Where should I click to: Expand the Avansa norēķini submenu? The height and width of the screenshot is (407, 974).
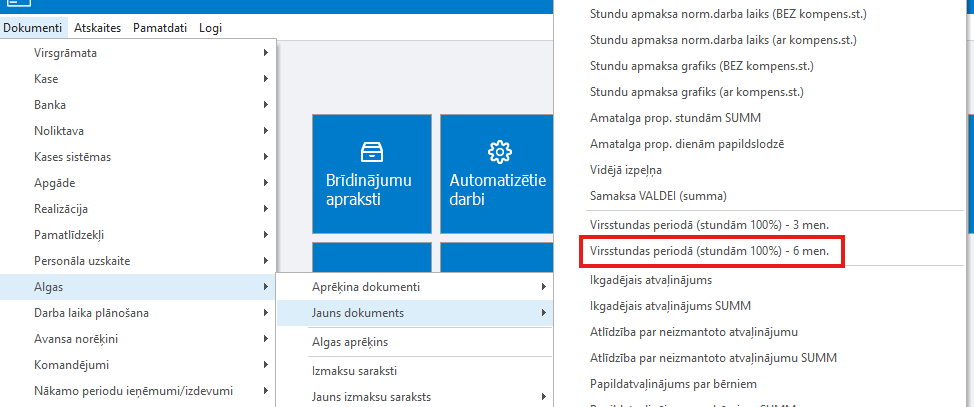click(x=138, y=339)
